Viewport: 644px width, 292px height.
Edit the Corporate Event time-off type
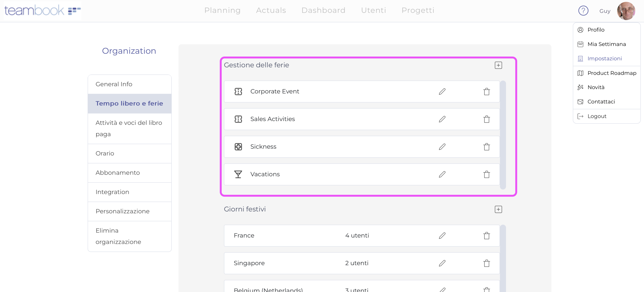pyautogui.click(x=442, y=91)
